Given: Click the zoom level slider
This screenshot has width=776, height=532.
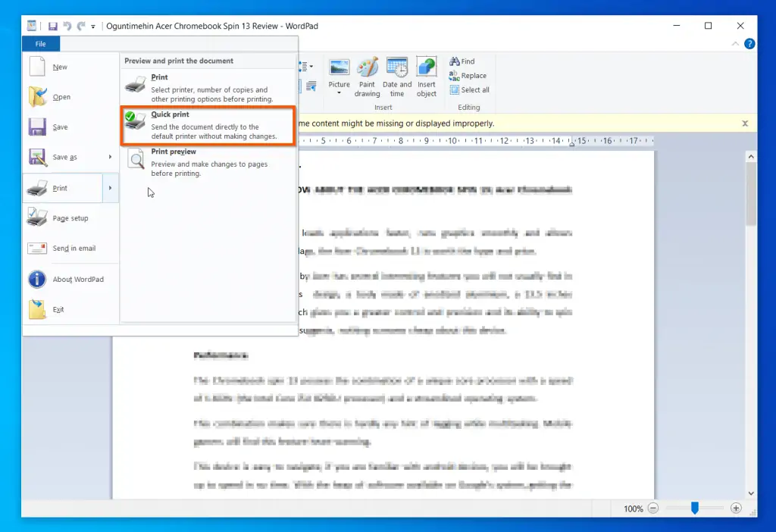Looking at the screenshot, I should 696,509.
